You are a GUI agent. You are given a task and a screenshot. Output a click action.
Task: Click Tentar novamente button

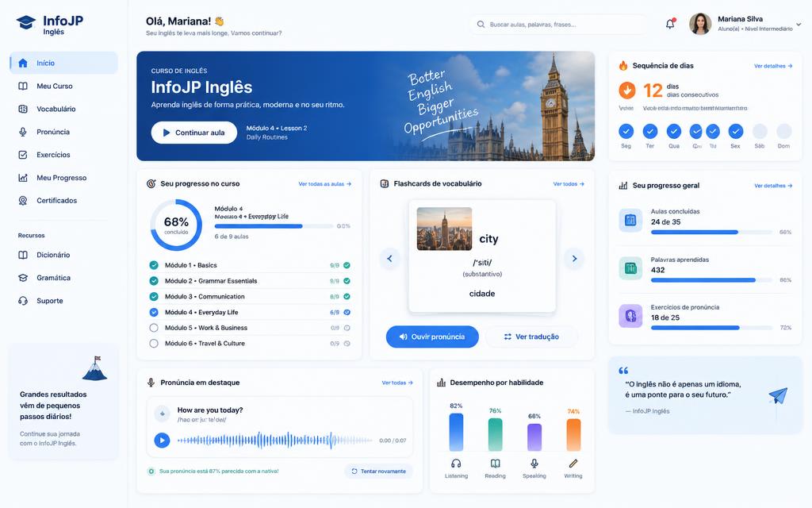click(x=378, y=471)
